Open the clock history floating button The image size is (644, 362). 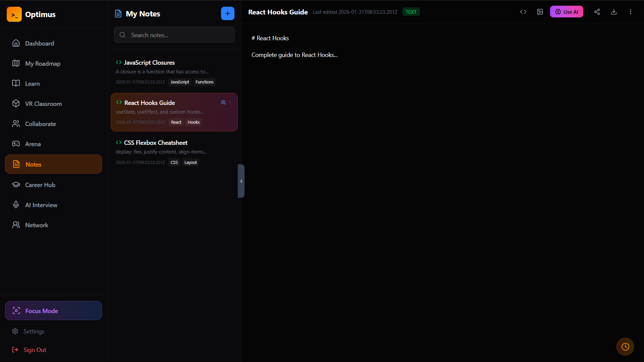(x=625, y=347)
